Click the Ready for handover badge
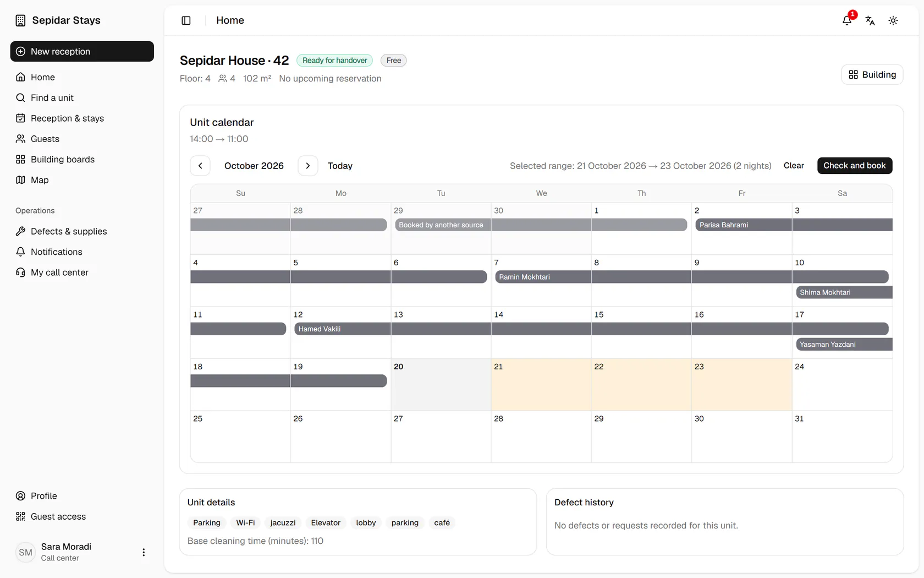 pyautogui.click(x=335, y=61)
